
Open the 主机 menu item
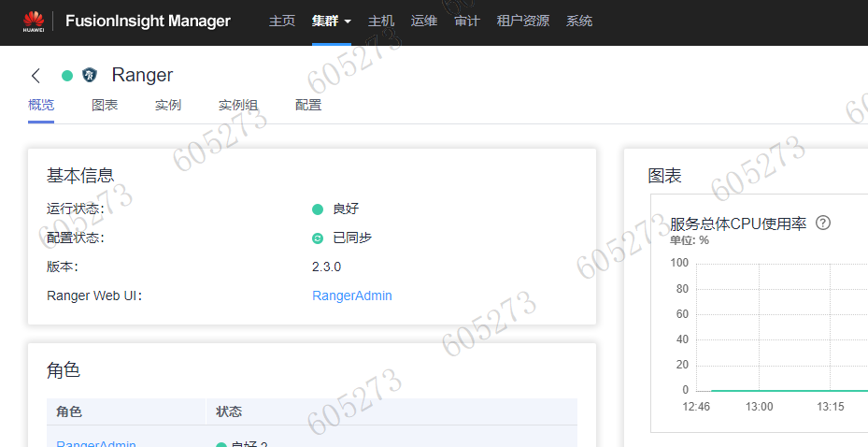[x=381, y=22]
